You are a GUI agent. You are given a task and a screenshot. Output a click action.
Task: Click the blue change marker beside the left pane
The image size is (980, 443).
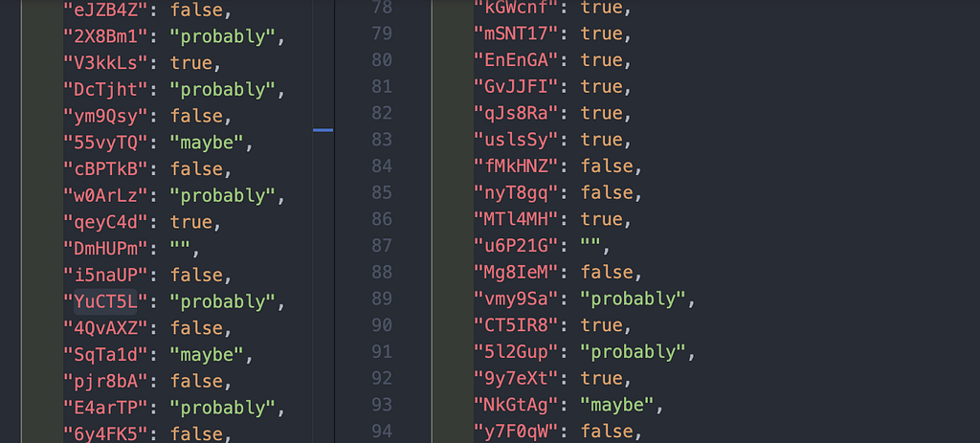(323, 130)
